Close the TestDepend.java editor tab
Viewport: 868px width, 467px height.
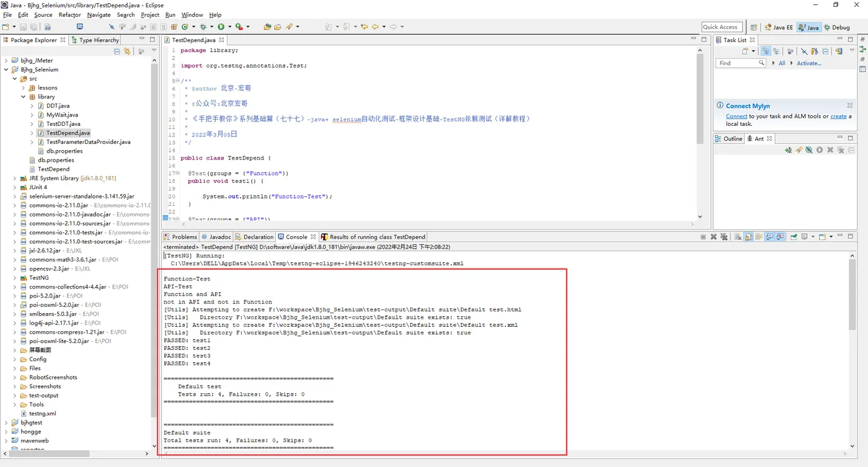(x=221, y=40)
